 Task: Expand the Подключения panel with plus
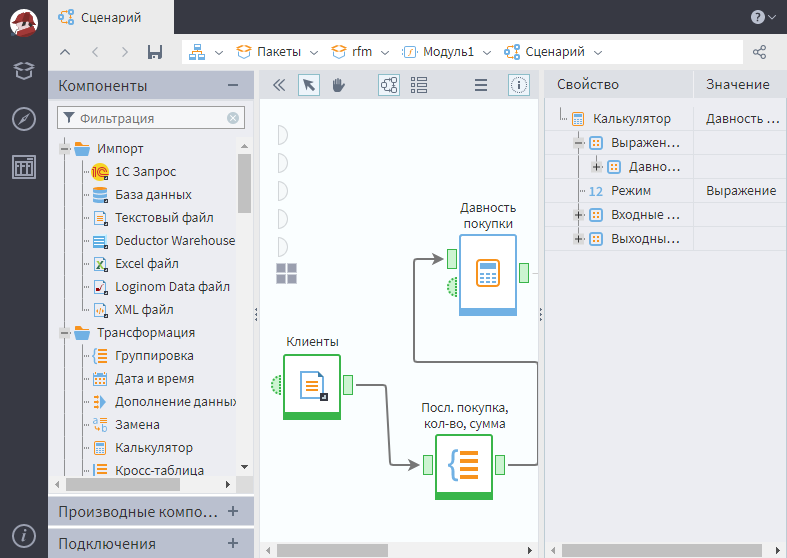233,543
